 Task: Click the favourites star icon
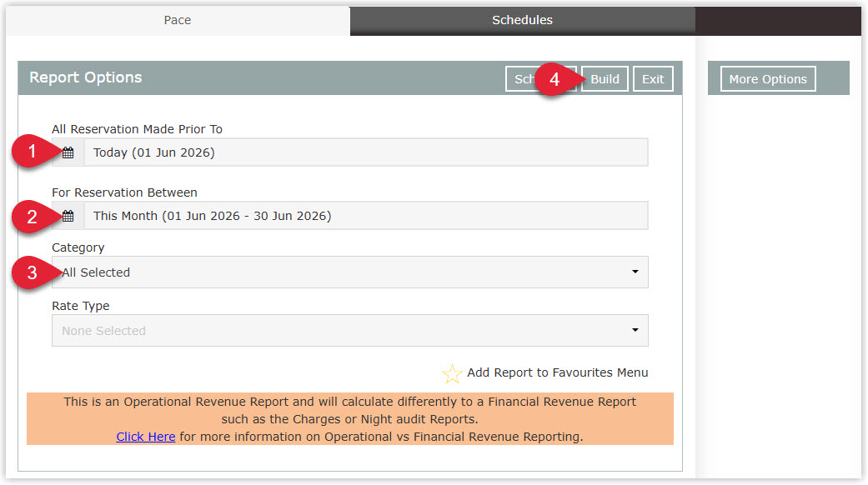(x=452, y=374)
